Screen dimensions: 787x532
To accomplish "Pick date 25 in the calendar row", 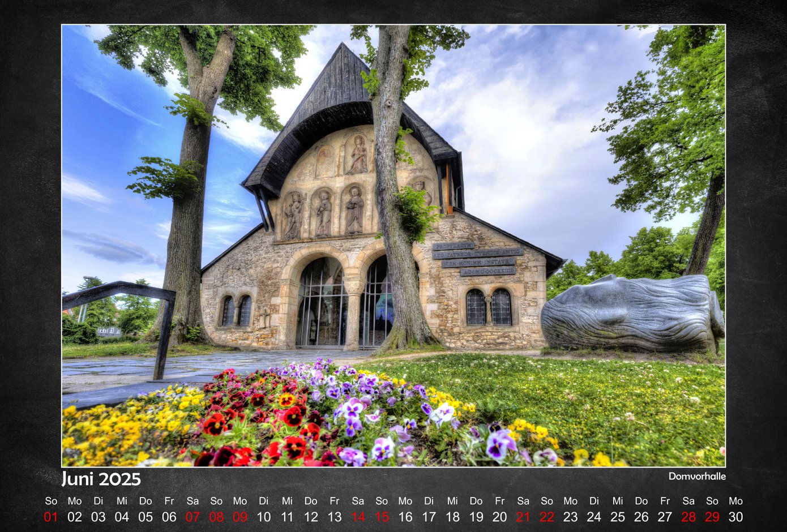I will click(x=618, y=517).
